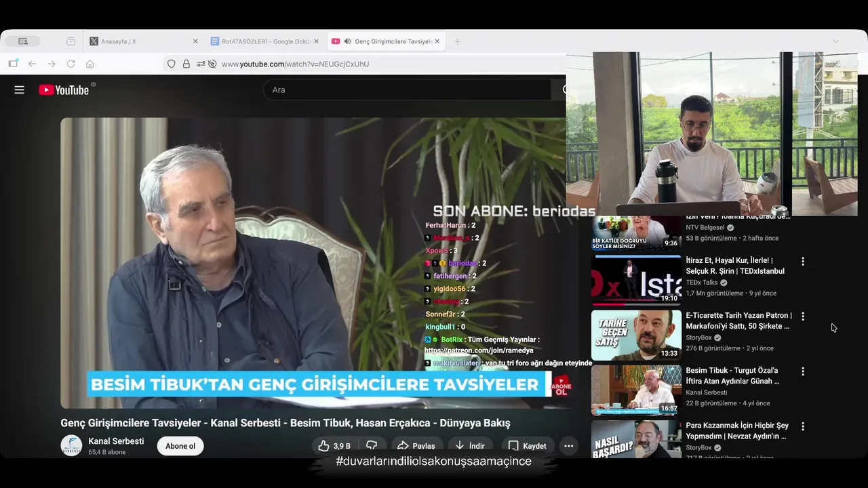Screen dimensions: 868x488
Task: Click the autoplay blocked icon in address bar
Action: [x=212, y=64]
